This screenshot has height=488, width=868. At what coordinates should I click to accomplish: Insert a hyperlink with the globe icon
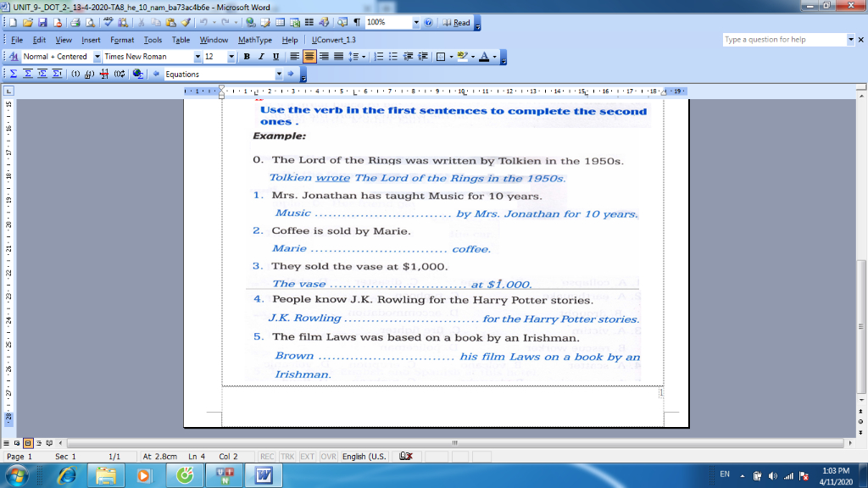[251, 23]
